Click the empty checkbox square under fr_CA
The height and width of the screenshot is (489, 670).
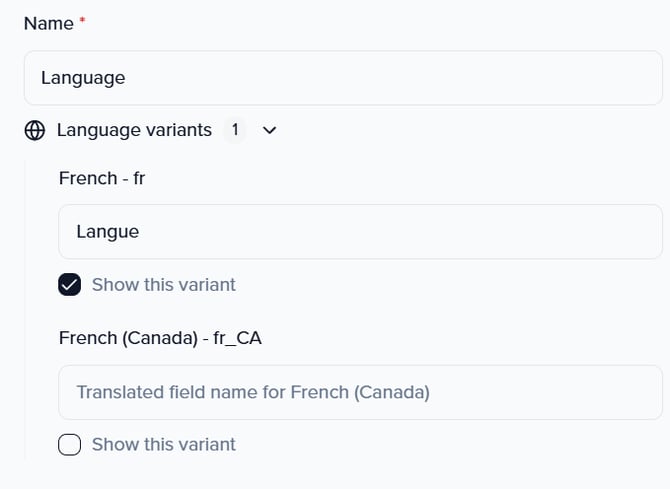[x=70, y=445]
